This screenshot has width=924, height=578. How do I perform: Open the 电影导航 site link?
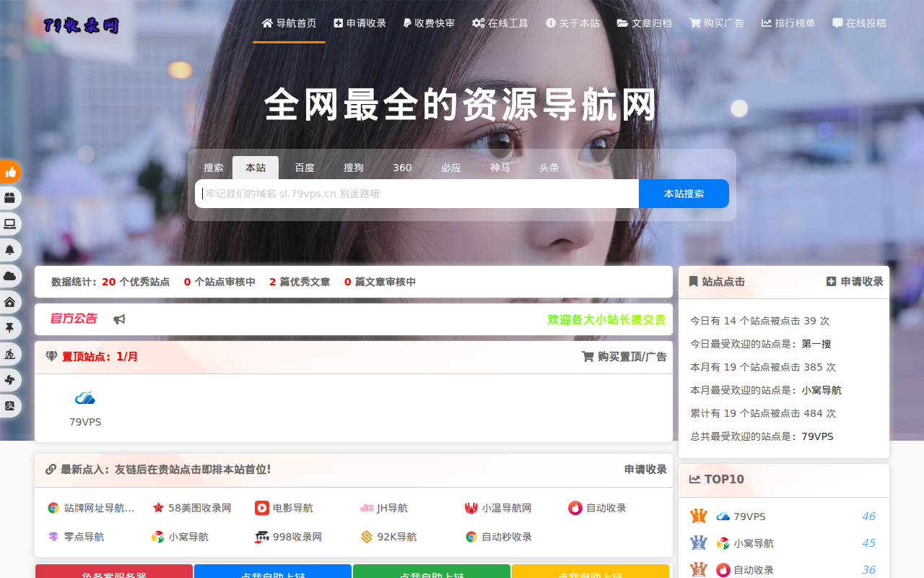[284, 508]
